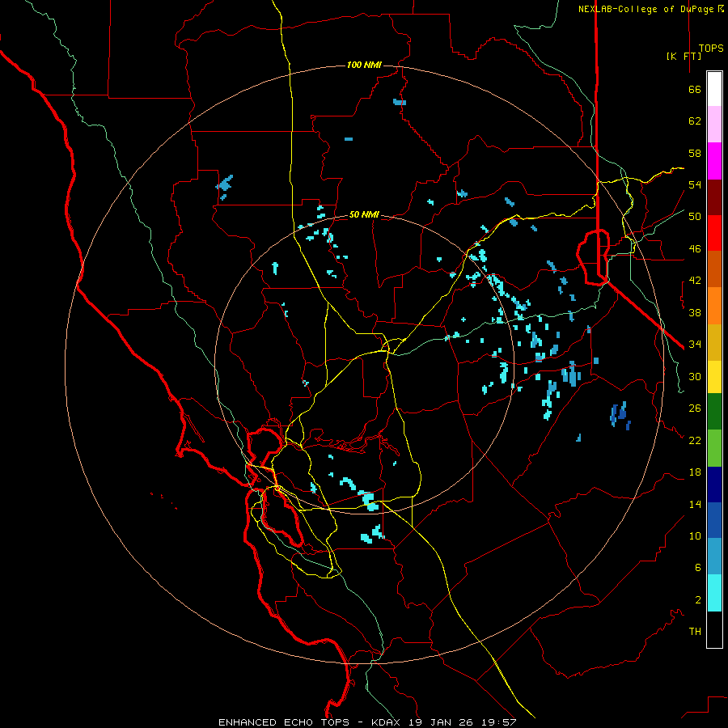Viewport: 728px width, 728px height.
Task: Click the cyan 6 K FT legend swatch
Action: coord(714,592)
